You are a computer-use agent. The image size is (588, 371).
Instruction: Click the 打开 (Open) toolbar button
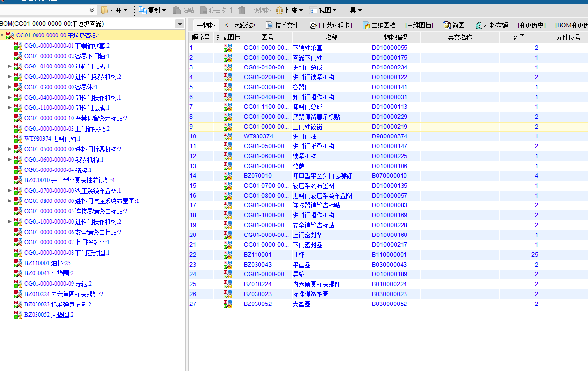(114, 10)
